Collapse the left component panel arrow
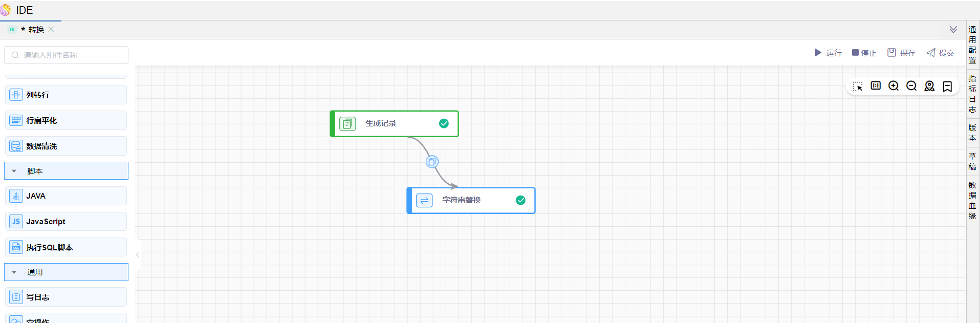This screenshot has width=980, height=323. [138, 254]
